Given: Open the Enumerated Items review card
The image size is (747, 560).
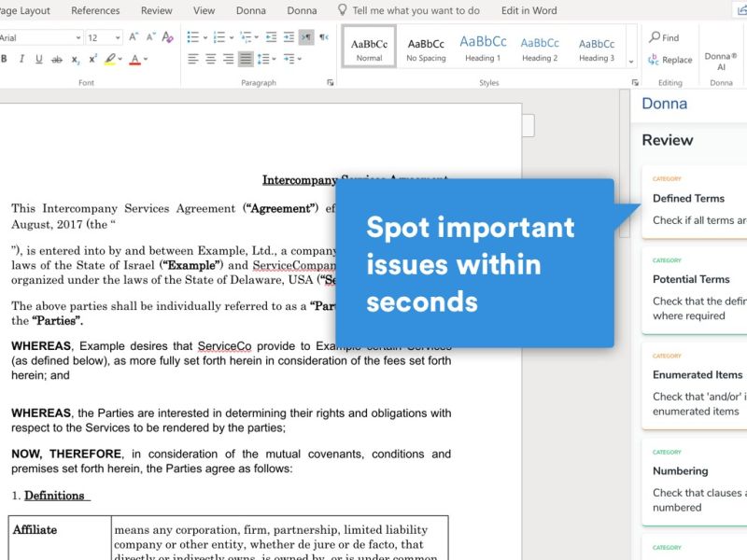Looking at the screenshot, I should point(695,385).
